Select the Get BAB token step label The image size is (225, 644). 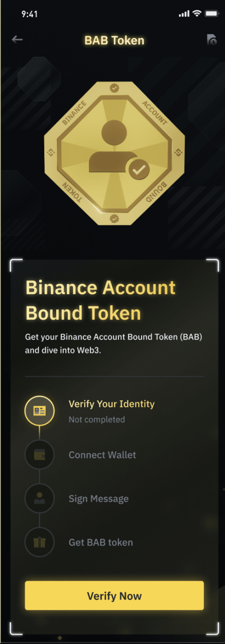[101, 542]
